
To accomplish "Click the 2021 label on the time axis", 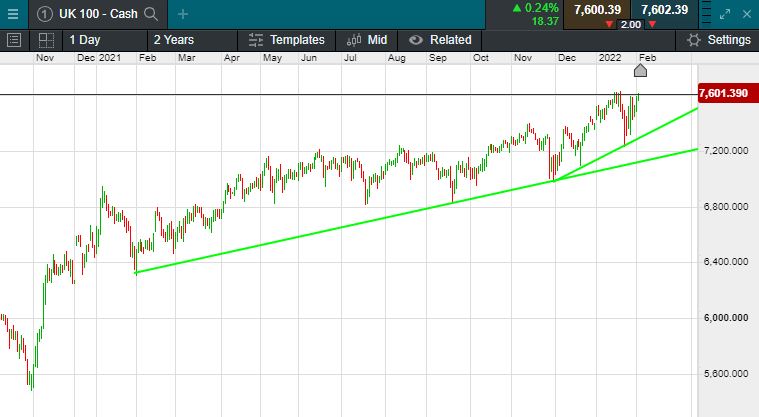I will click(110, 58).
